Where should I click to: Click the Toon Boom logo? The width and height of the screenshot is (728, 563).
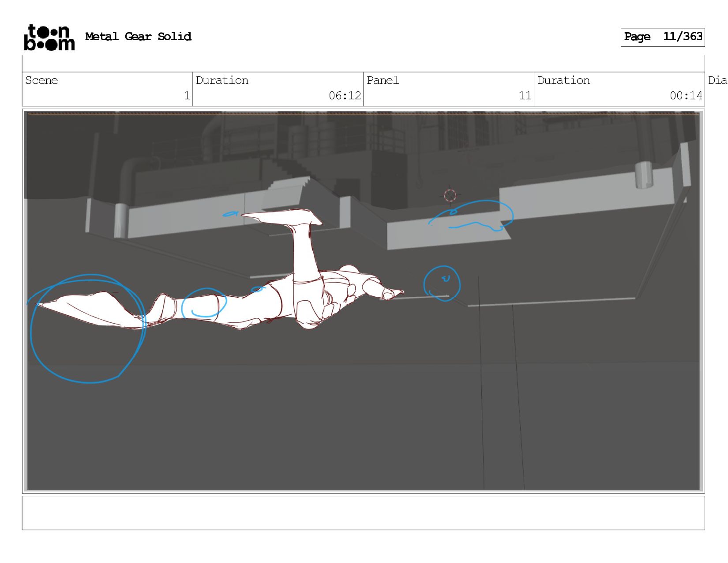(49, 38)
